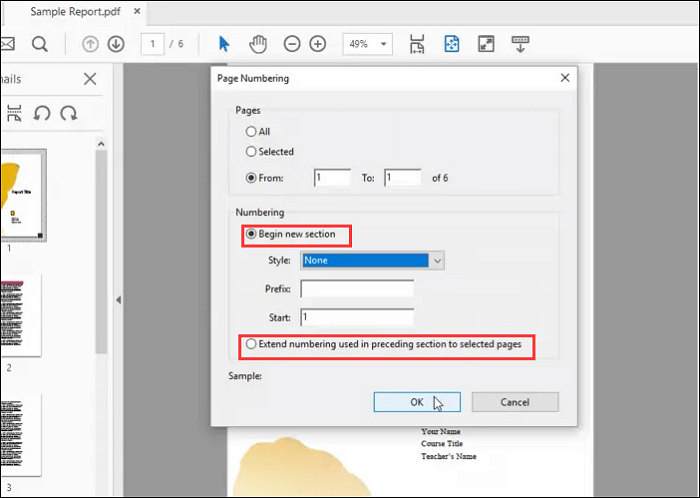Go to next page arrow

click(x=116, y=44)
